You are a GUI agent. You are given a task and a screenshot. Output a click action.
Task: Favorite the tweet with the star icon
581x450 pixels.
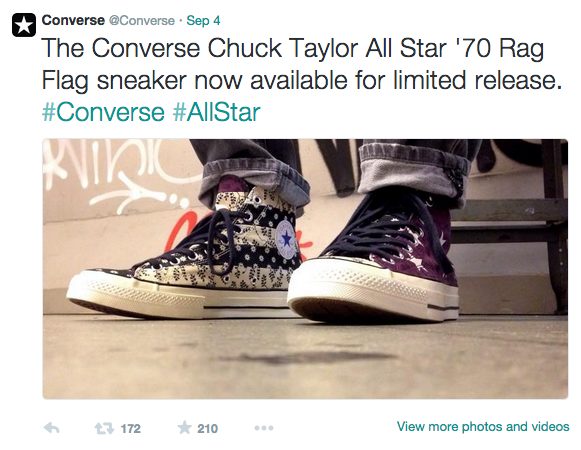pos(184,427)
